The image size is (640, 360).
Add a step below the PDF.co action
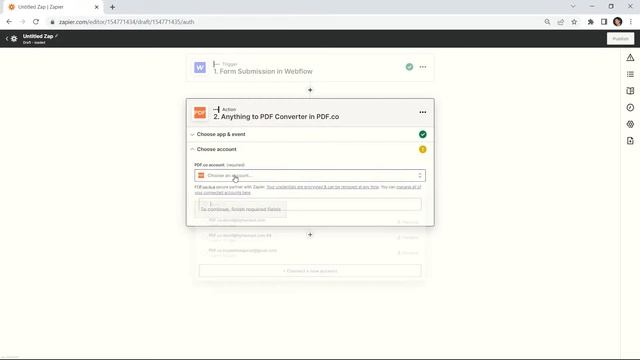click(x=310, y=235)
